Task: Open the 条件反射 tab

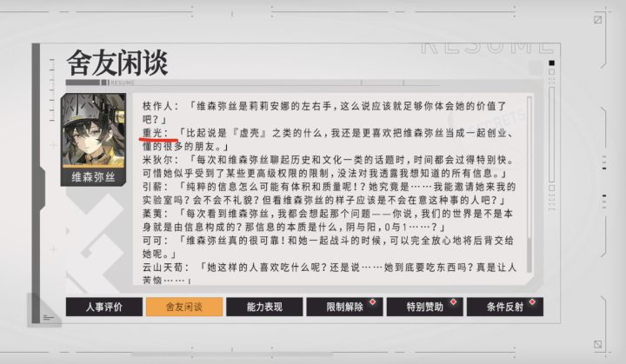Action: pyautogui.click(x=505, y=307)
